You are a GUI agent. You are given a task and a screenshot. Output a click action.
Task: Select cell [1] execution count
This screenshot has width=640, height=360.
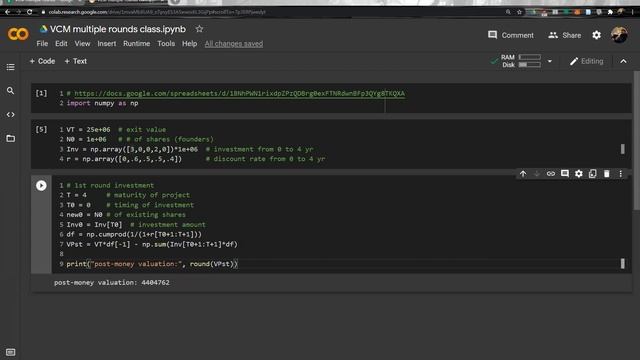coord(41,93)
